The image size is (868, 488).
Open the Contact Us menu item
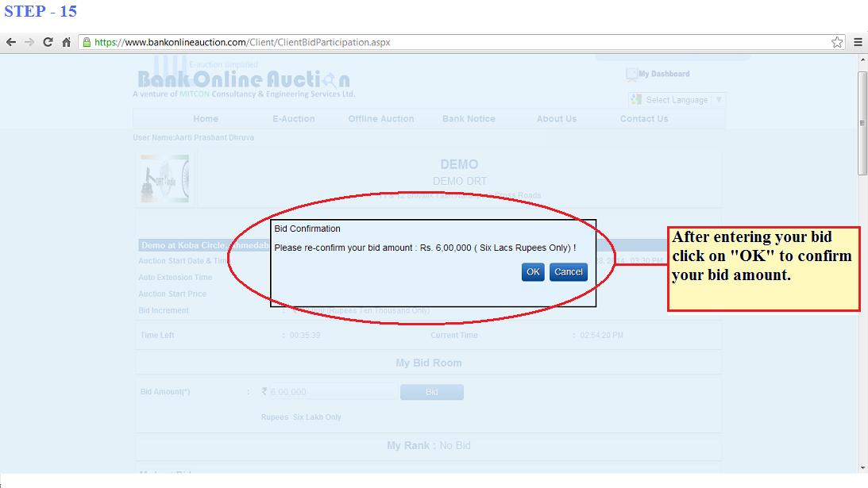pyautogui.click(x=644, y=119)
